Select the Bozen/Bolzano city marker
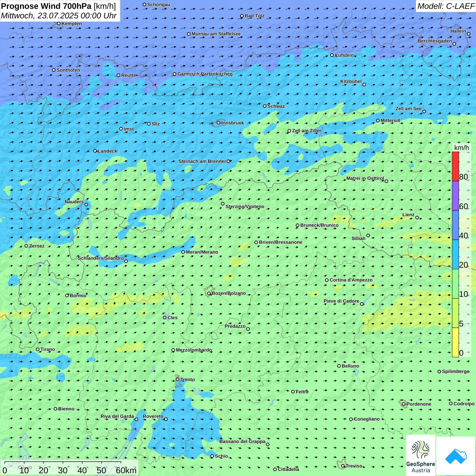This screenshot has height=476, width=476. click(x=209, y=293)
